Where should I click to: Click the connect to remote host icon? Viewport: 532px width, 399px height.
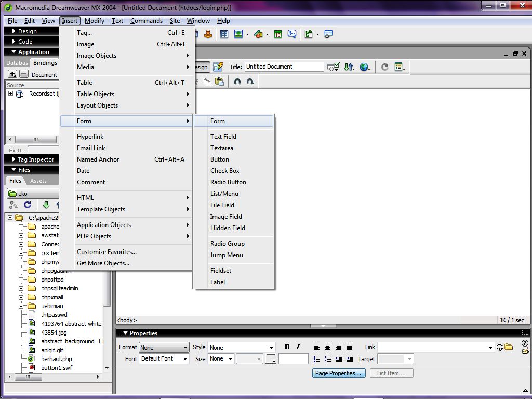click(13, 205)
